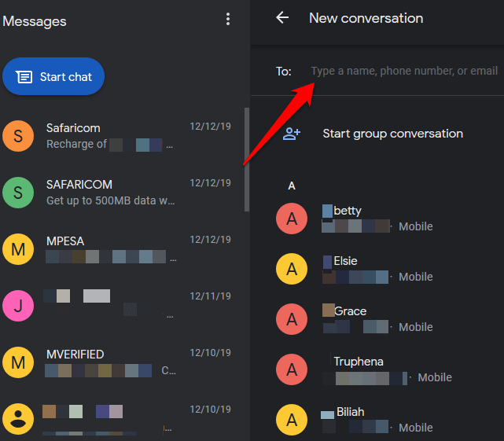
Task: Click the orange S avatar for Safaricom
Action: click(18, 136)
